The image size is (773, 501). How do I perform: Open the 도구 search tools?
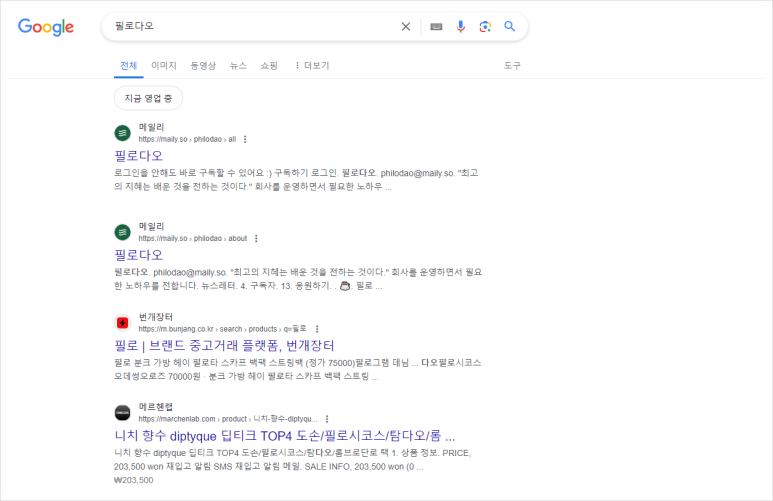click(x=512, y=66)
